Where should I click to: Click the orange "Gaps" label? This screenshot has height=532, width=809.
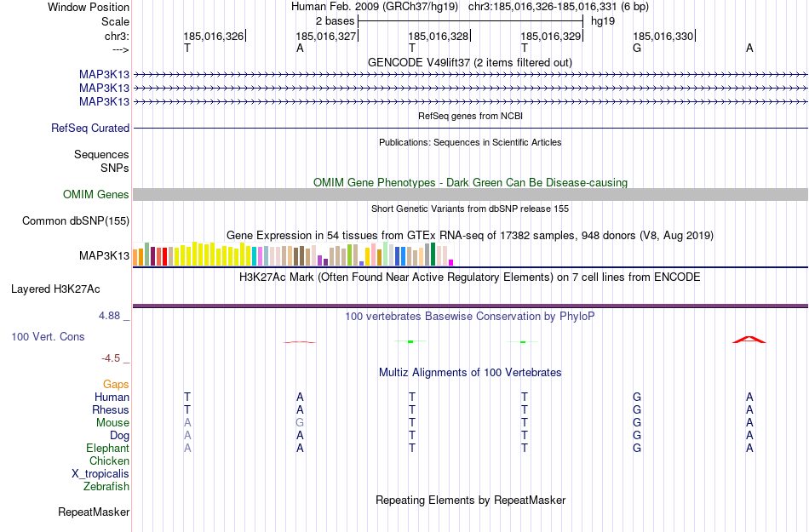[116, 384]
